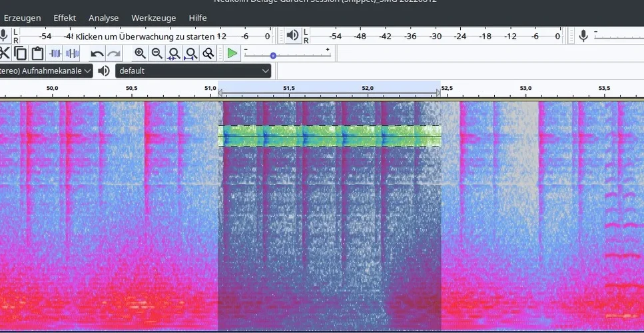
Task: Open the 'default' playback device dropdown
Action: click(x=194, y=71)
